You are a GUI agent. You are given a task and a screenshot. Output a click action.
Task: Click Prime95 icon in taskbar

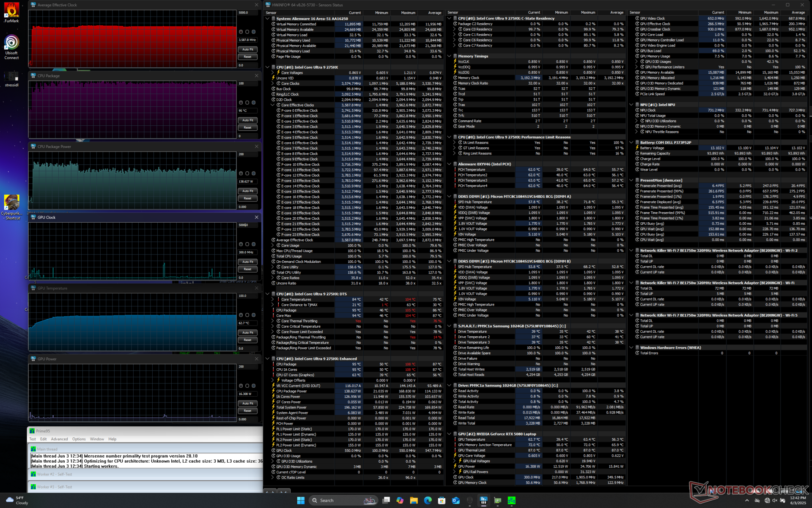[511, 500]
